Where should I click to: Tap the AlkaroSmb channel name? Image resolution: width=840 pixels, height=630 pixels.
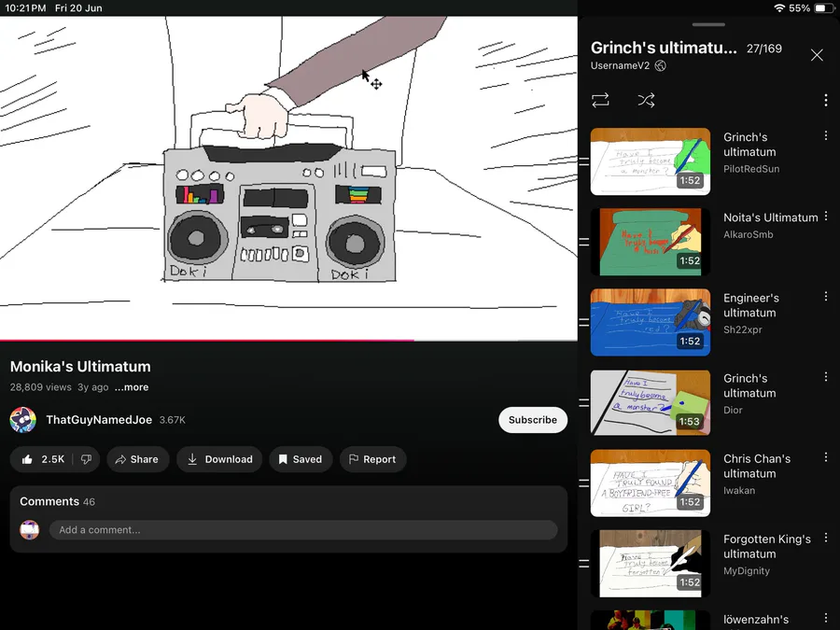pos(748,234)
